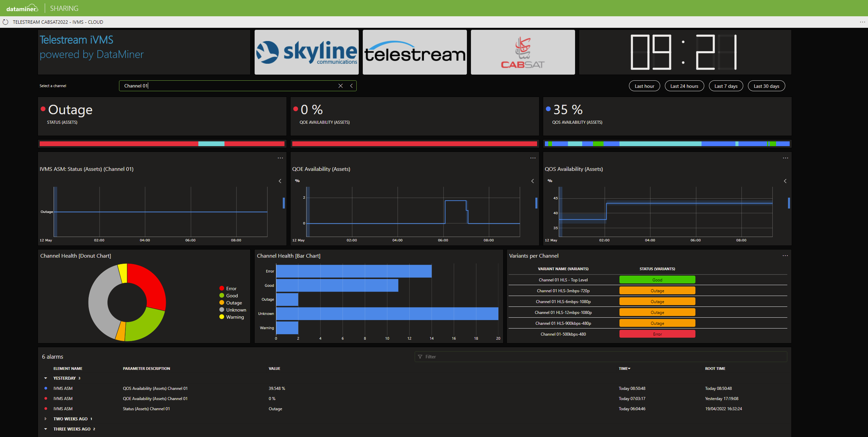Select the Last 7 days time range
868x437 pixels.
tap(726, 86)
